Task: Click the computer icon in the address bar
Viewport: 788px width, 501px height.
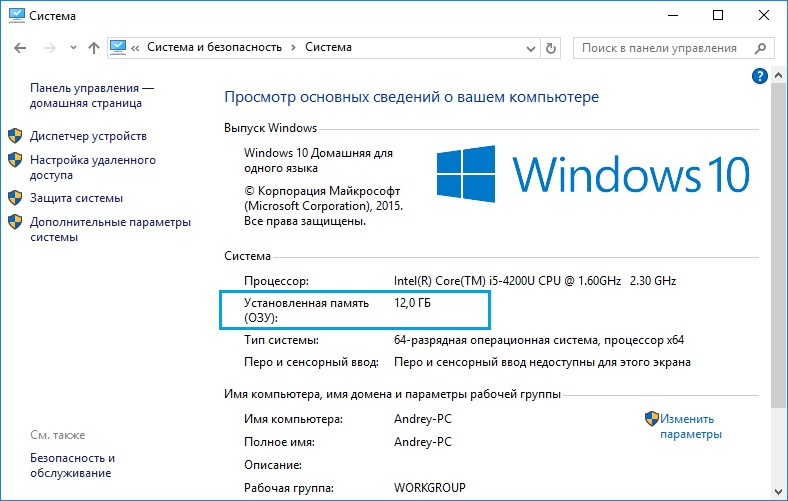Action: (118, 47)
